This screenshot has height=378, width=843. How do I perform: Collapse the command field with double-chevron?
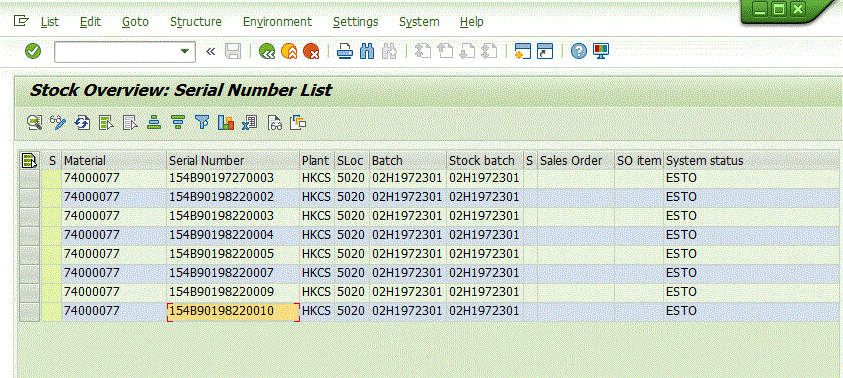pyautogui.click(x=210, y=51)
